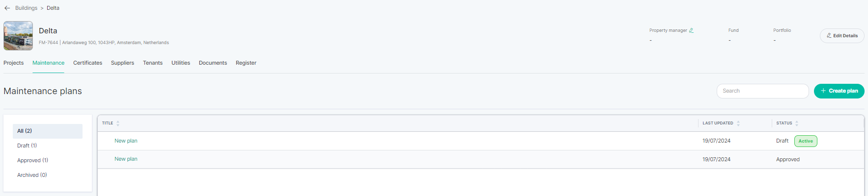Click the Create plan button
The height and width of the screenshot is (196, 868).
[839, 91]
